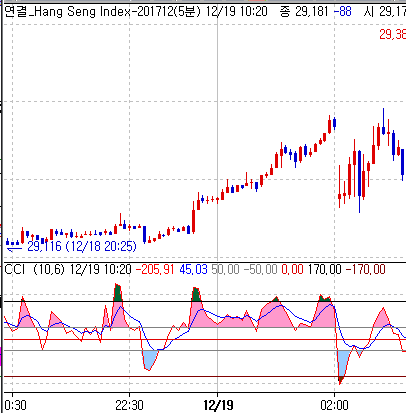Screen dimensions: 406x413
Task: Click the 29,116 (12/18 20:25) low label
Action: click(x=82, y=247)
